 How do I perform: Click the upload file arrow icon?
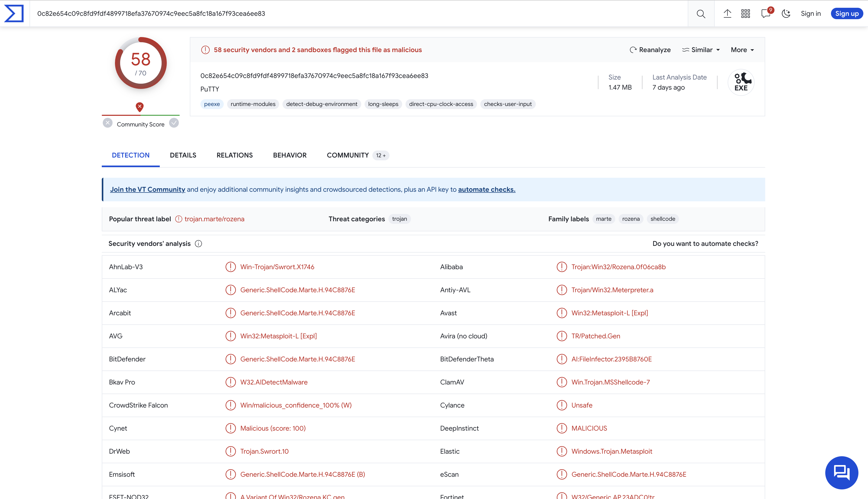(x=727, y=13)
